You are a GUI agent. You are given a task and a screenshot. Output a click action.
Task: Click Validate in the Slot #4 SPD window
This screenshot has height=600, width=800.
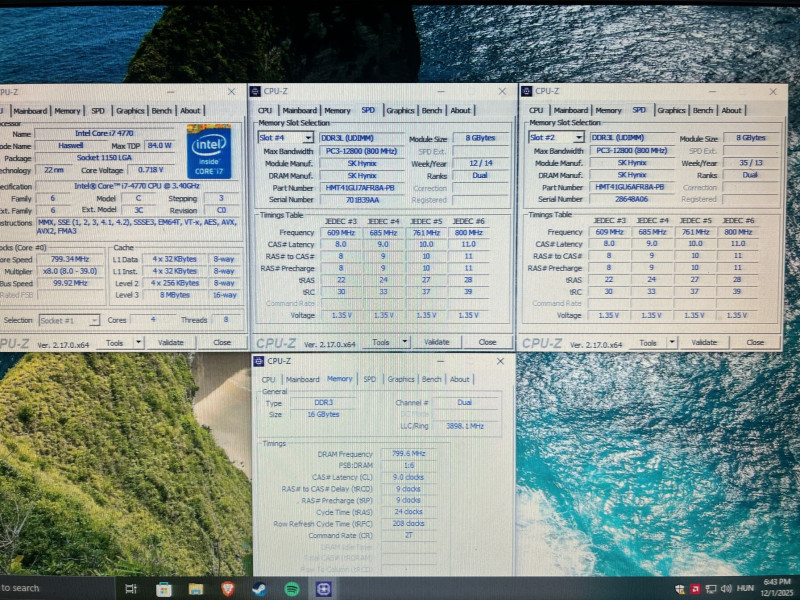pyautogui.click(x=437, y=342)
